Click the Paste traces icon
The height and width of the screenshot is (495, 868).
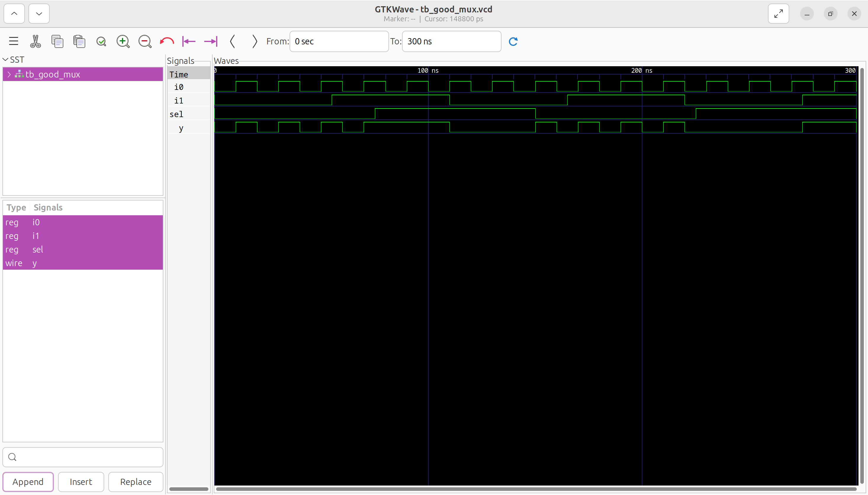pos(79,41)
